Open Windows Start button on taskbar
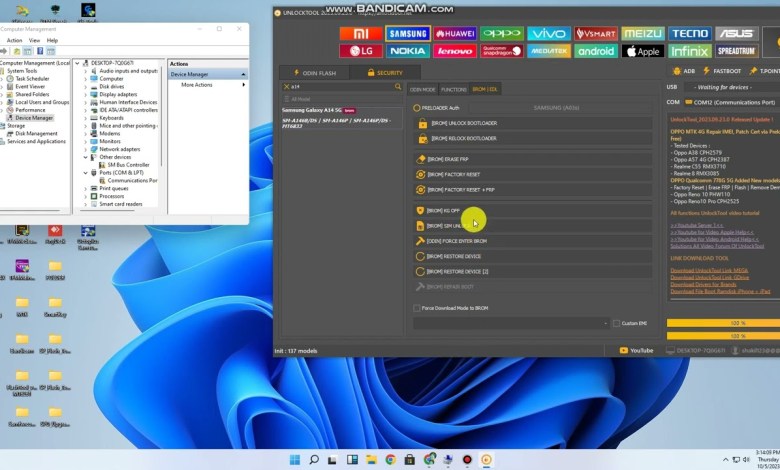Image resolution: width=780 pixels, height=470 pixels. point(295,460)
